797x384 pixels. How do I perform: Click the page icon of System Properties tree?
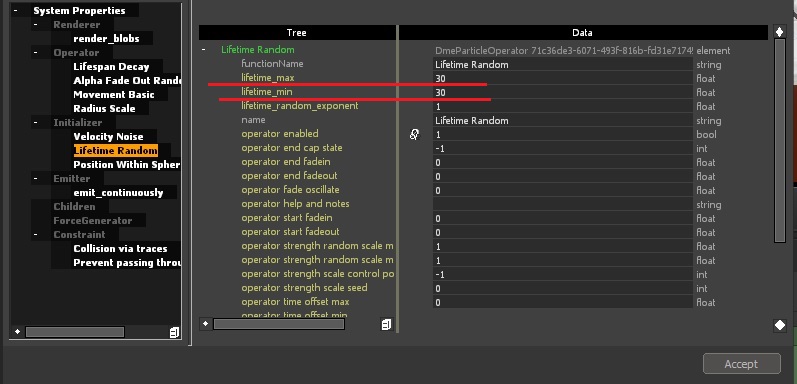(x=174, y=333)
